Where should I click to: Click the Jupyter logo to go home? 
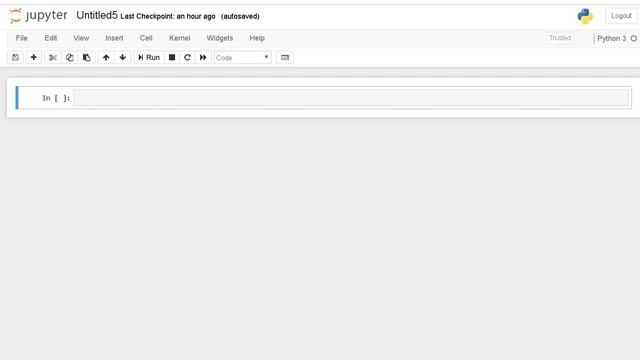38,16
